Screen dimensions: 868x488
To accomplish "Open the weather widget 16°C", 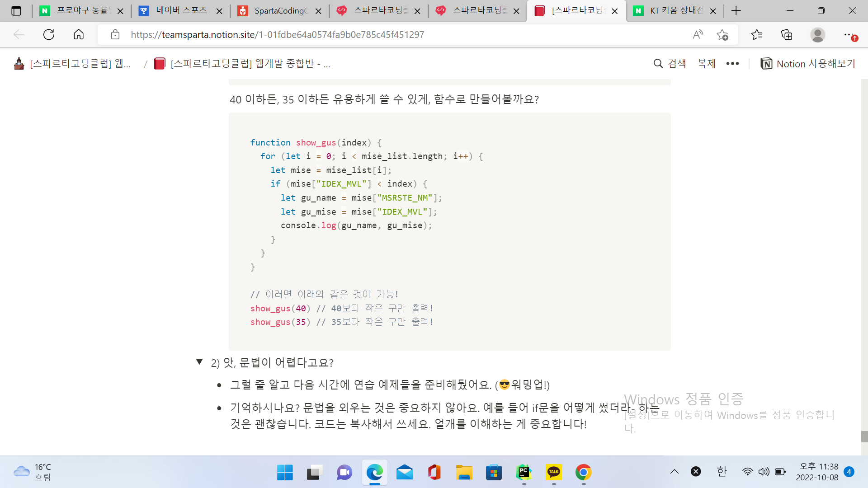I will (x=33, y=472).
